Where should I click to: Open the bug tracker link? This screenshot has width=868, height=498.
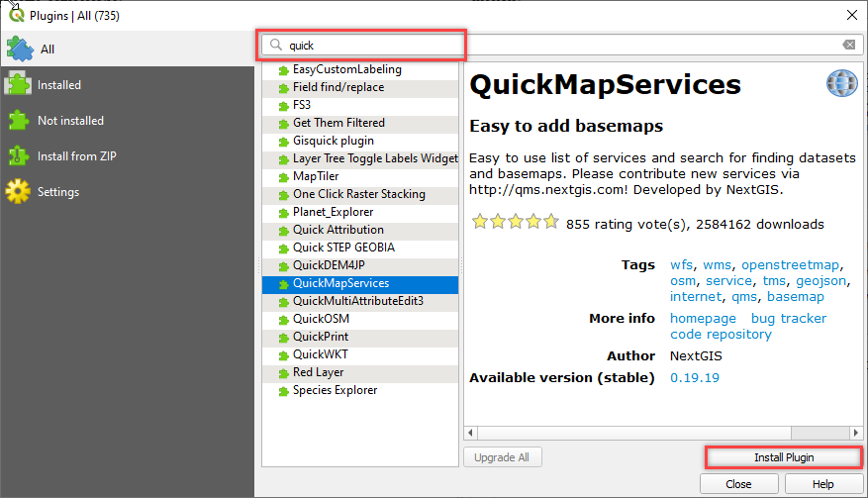(788, 318)
